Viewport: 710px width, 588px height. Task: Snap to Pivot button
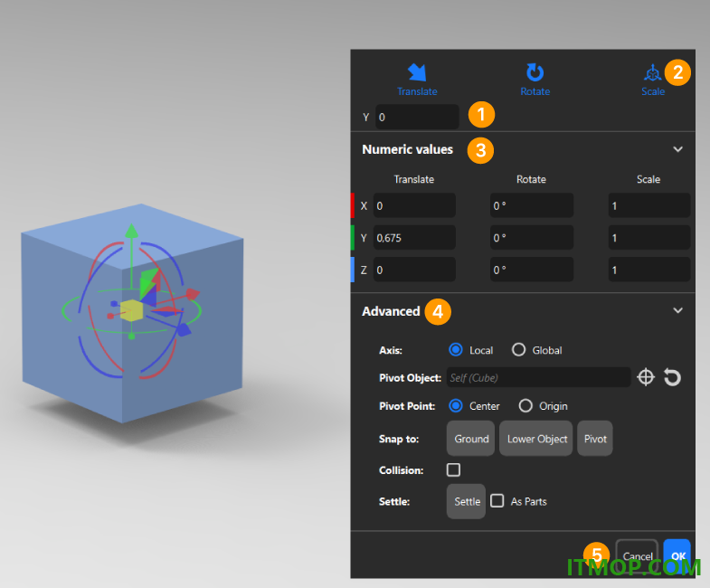(595, 439)
